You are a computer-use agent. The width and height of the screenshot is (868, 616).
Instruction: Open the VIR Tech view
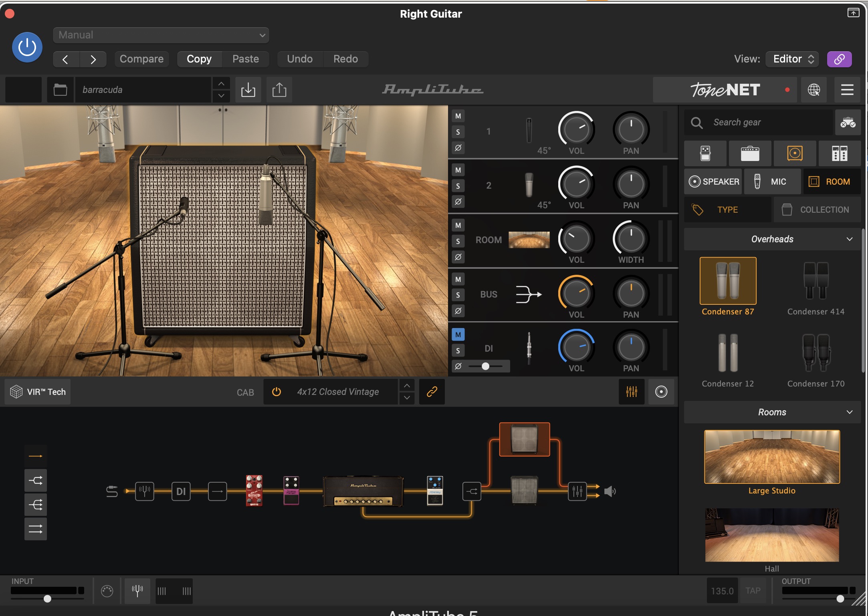tap(38, 392)
